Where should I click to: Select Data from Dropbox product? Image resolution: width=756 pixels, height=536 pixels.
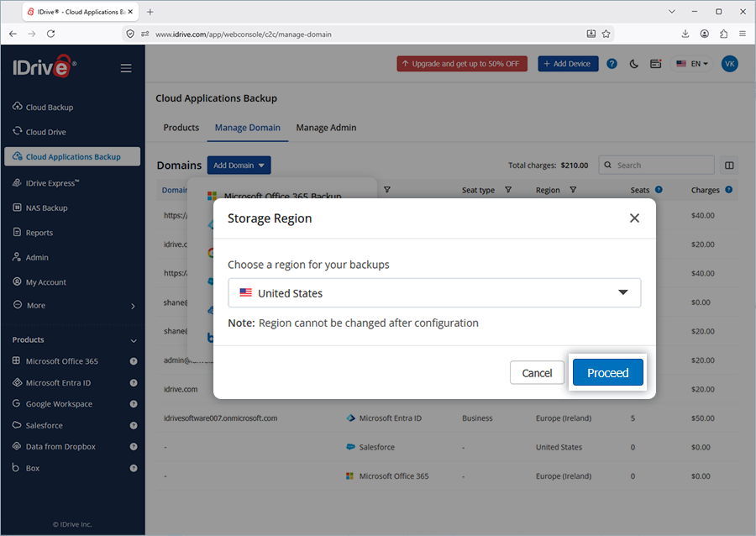click(x=60, y=446)
